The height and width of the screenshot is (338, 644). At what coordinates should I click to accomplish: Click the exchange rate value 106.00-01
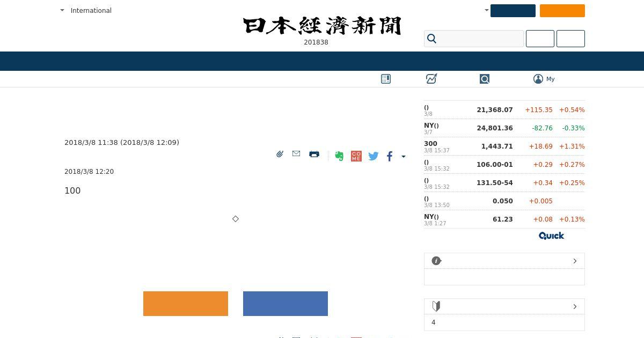495,164
